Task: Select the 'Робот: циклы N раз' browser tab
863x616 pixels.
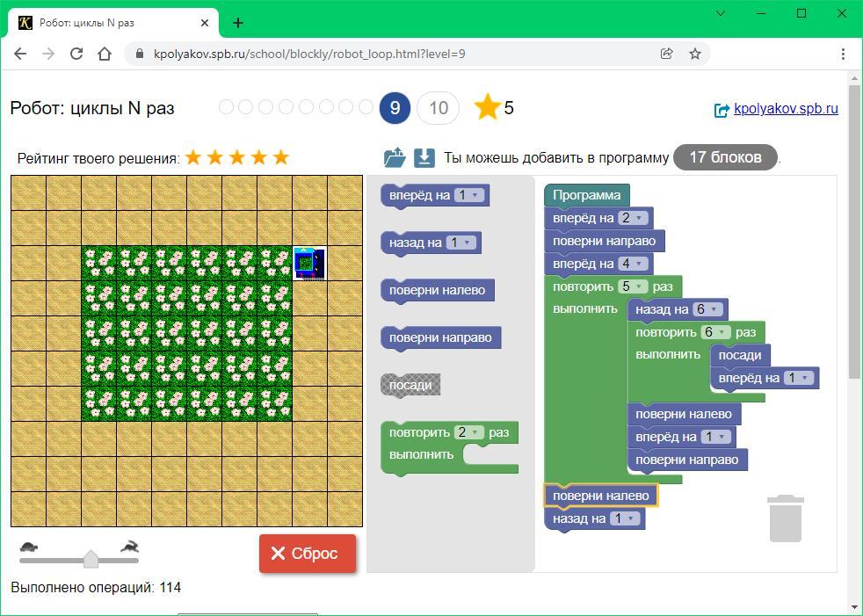Action: click(x=112, y=23)
